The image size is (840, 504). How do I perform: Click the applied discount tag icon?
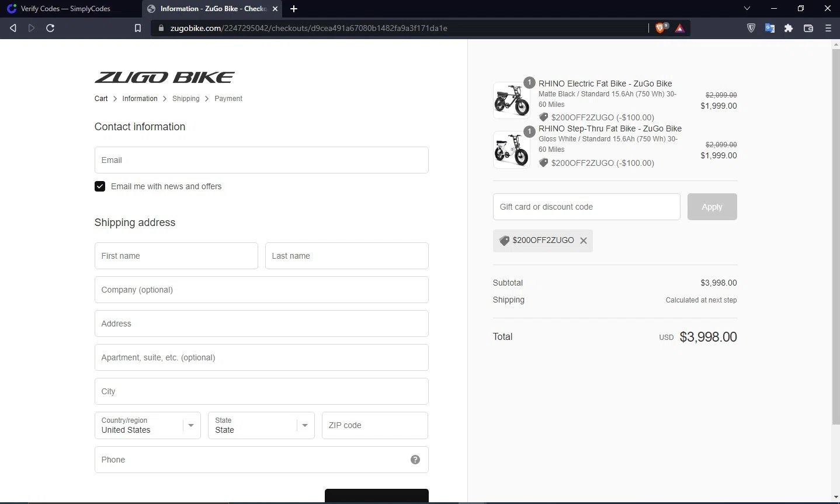505,241
